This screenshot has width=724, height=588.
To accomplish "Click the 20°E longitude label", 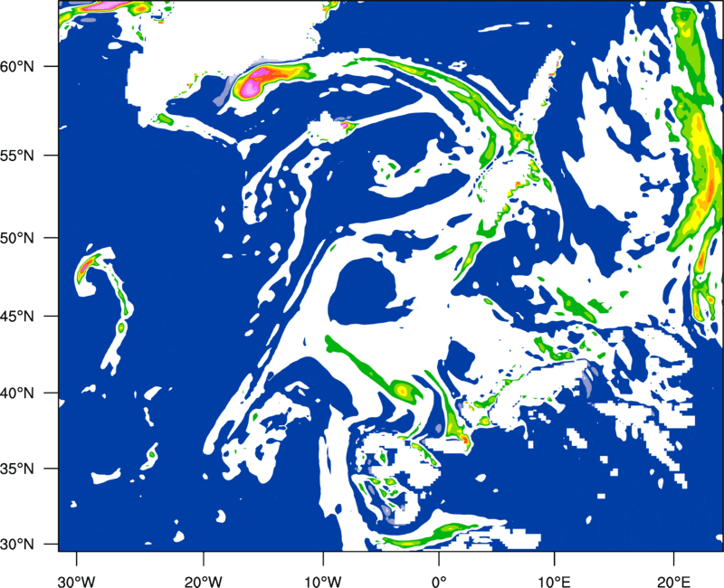I will pos(673,582).
